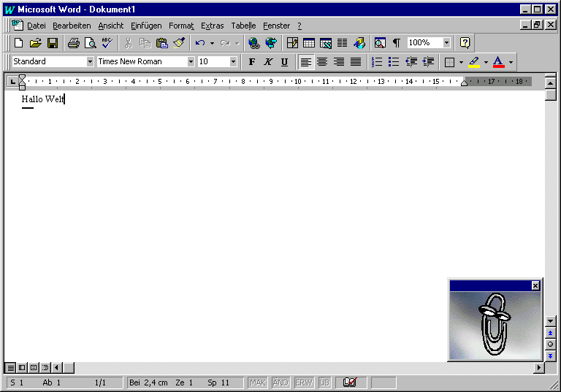Create a new blank document
Screen dimensions: 561x392
coord(18,43)
